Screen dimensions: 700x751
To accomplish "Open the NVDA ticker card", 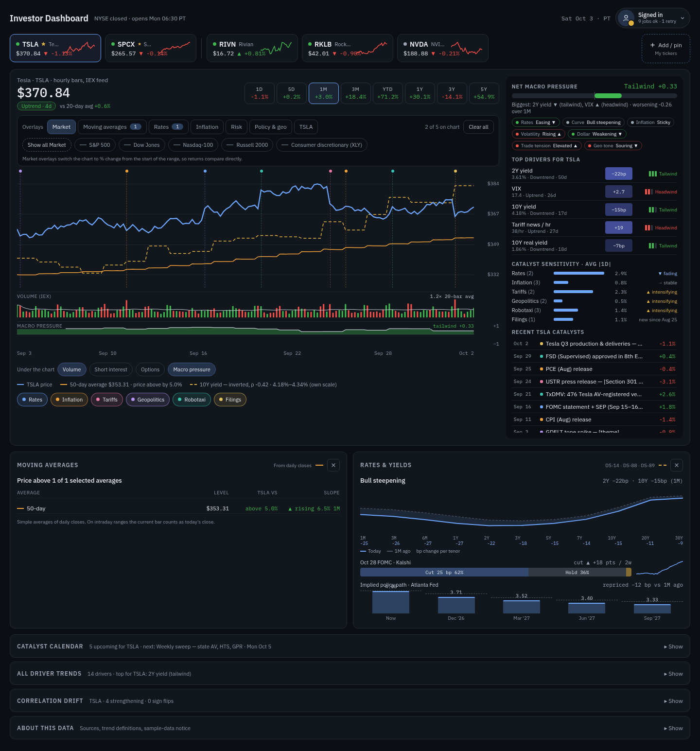I will [443, 48].
